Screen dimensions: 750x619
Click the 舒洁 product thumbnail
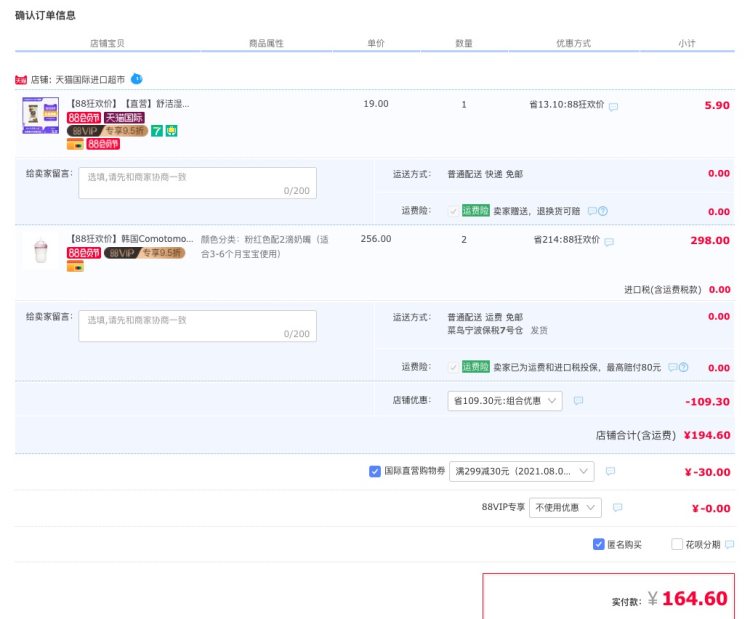click(41, 115)
